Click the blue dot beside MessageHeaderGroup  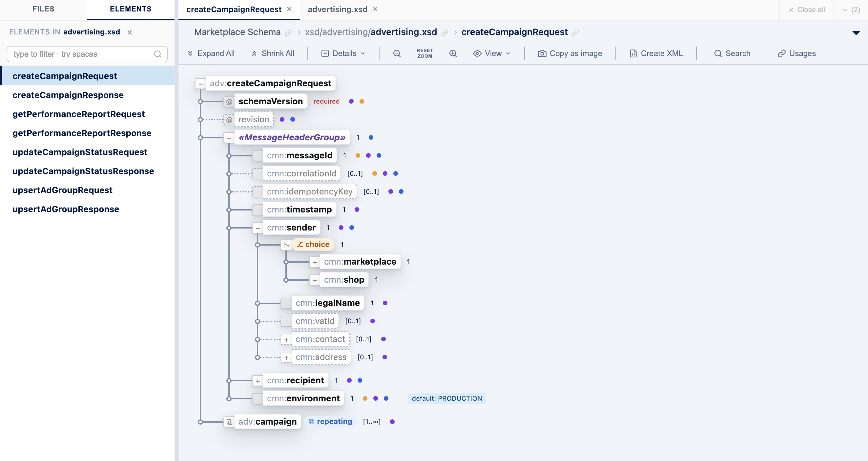371,137
